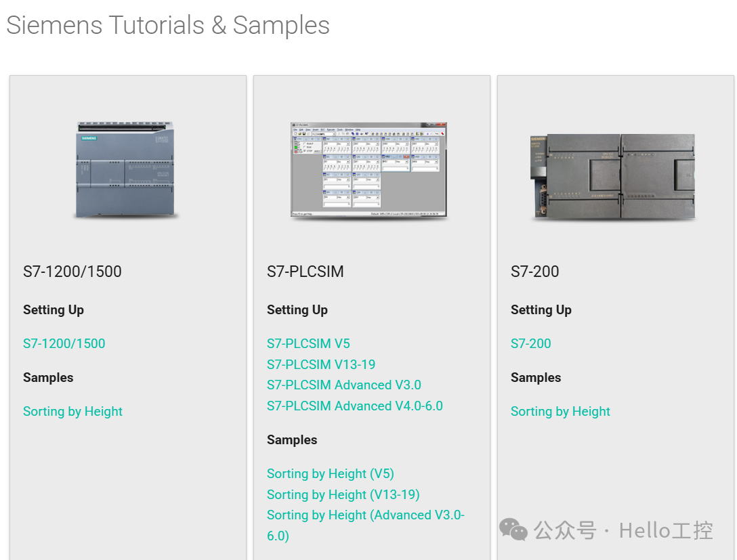Open Sorting by Height (V13-19) sample
Viewport: 737px width, 560px height.
343,494
